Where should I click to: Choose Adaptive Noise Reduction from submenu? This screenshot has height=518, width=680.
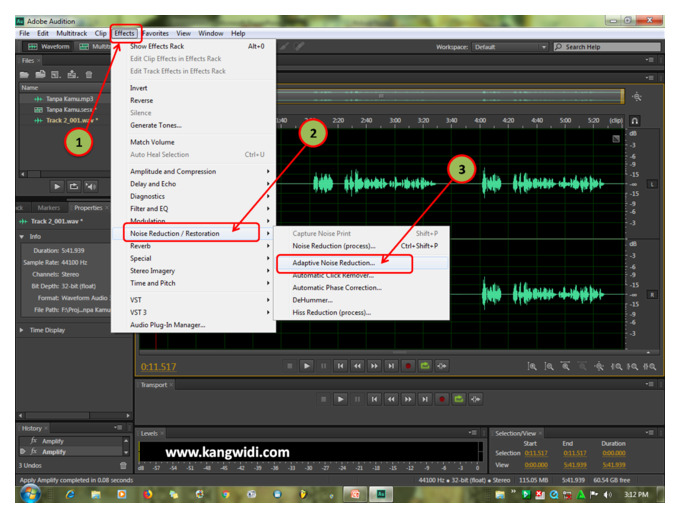pyautogui.click(x=361, y=263)
